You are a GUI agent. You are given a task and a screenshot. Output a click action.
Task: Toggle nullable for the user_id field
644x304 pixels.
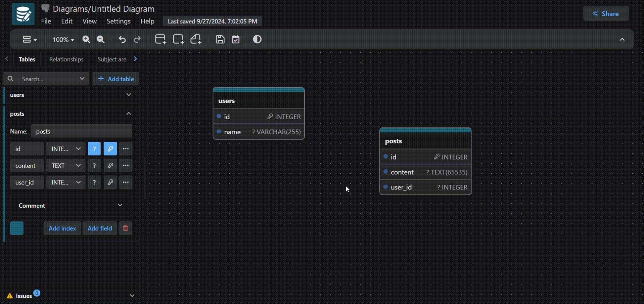(x=94, y=182)
